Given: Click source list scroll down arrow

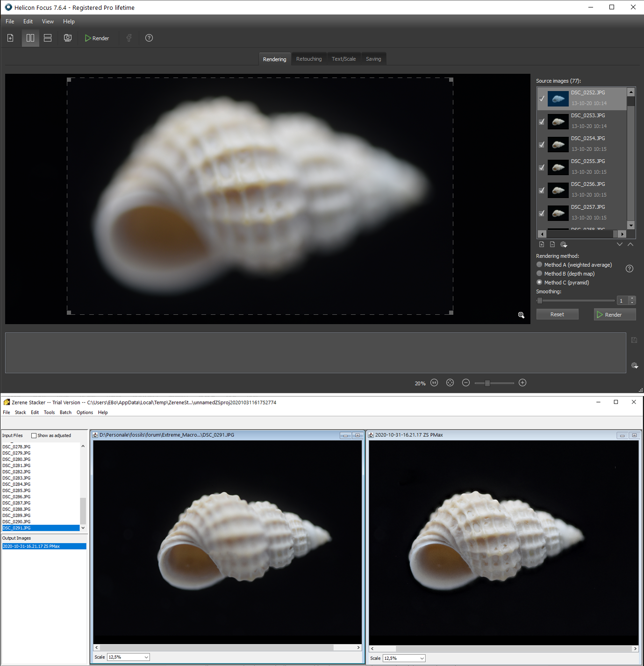Looking at the screenshot, I should click(x=631, y=226).
